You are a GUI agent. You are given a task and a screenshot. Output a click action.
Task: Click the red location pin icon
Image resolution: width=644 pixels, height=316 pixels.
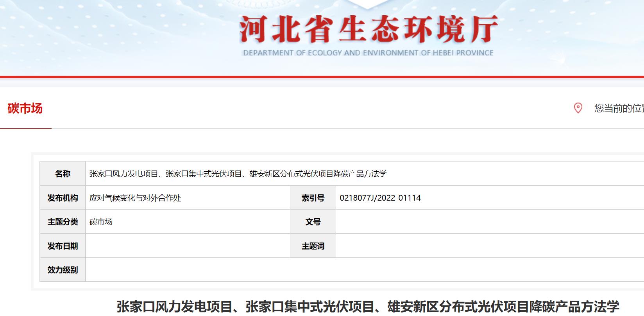point(578,108)
